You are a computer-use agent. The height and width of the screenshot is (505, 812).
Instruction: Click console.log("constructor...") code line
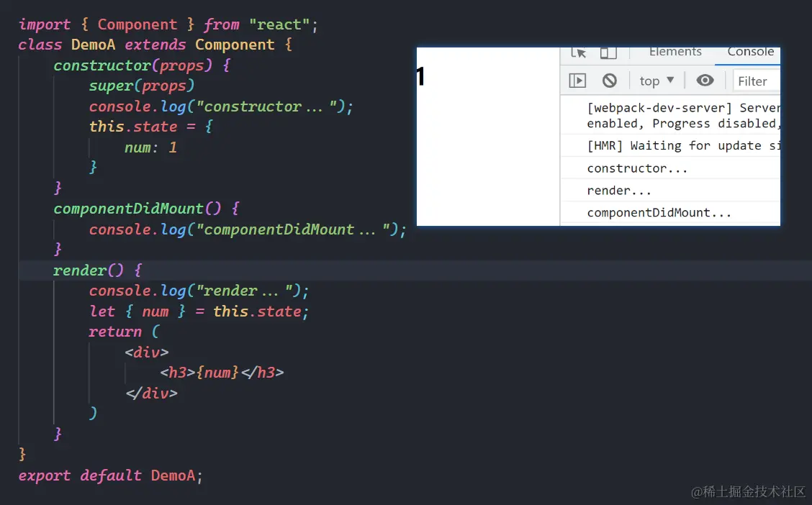[x=221, y=106]
